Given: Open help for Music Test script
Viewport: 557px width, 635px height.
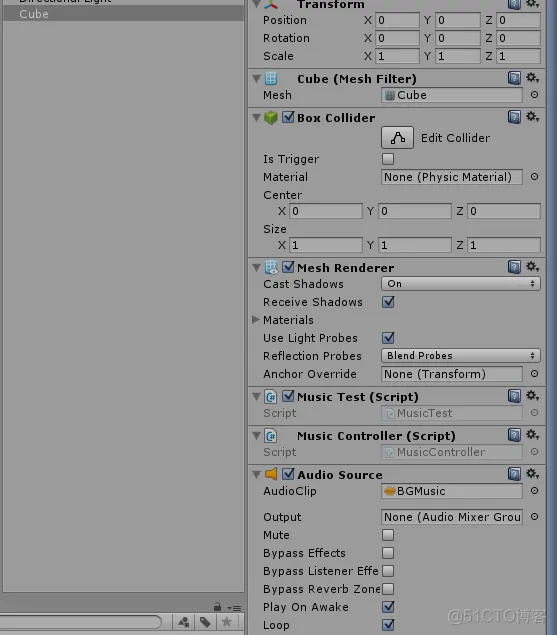Looking at the screenshot, I should click(514, 396).
